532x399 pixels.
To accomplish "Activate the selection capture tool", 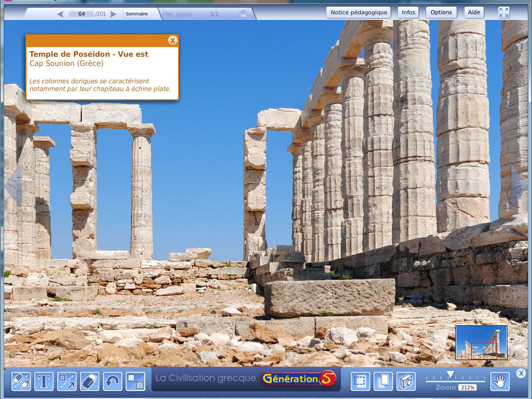I will click(360, 382).
